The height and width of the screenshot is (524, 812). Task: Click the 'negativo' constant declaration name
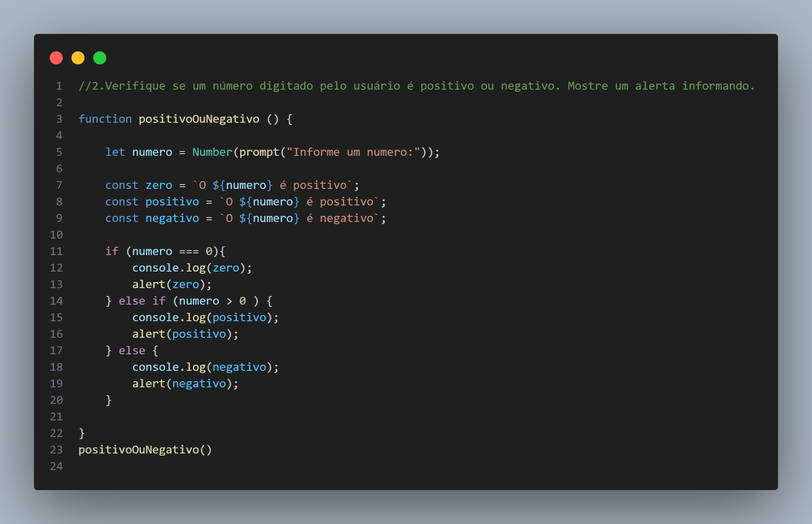(172, 218)
